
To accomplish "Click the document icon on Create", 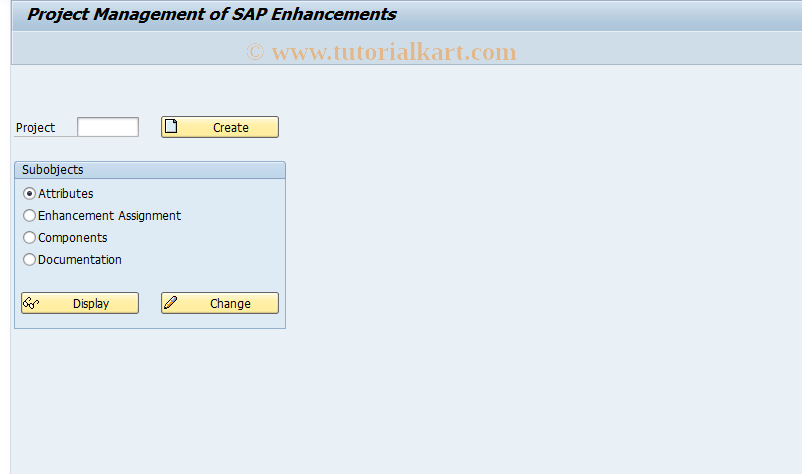I will coord(171,126).
